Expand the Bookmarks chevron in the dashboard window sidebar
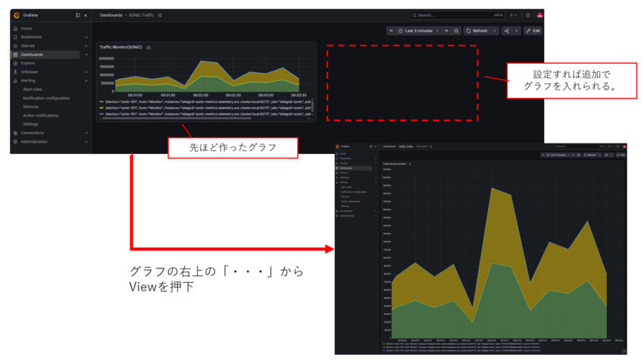Screen dimensions: 644x361 click(x=86, y=37)
